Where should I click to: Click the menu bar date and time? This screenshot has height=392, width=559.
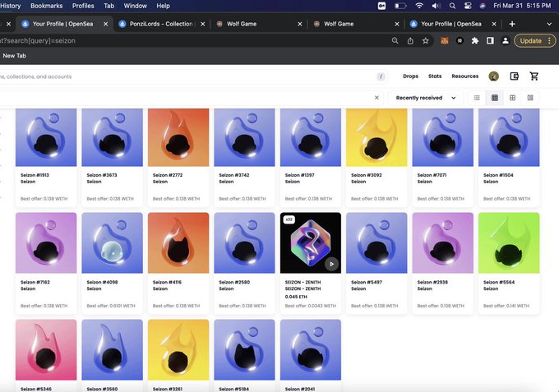522,6
